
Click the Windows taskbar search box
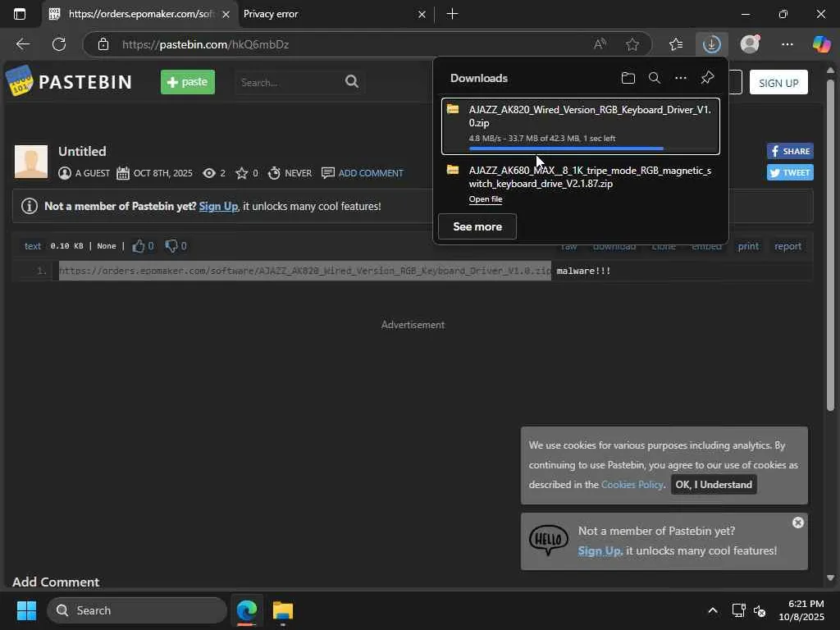pyautogui.click(x=137, y=610)
